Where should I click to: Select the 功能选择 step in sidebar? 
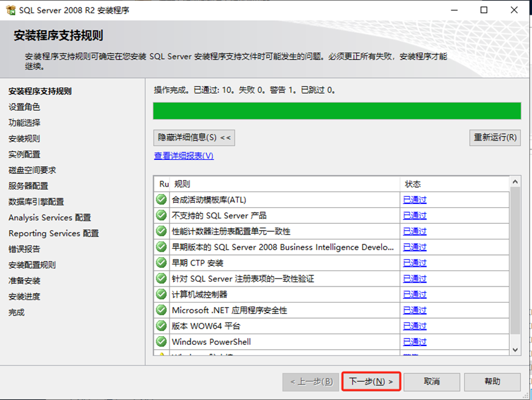24,123
